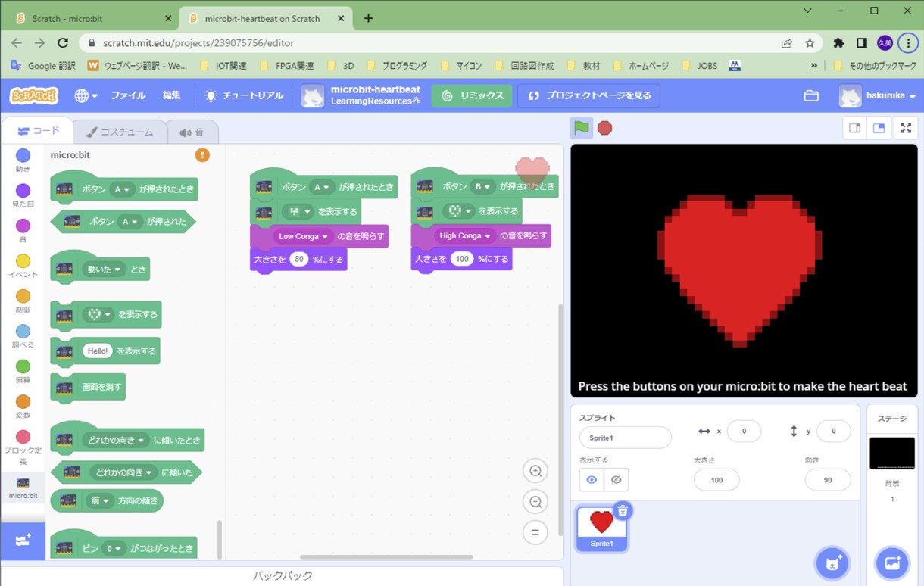The width and height of the screenshot is (924, 586).
Task: Open the バックパック backpack panel
Action: click(282, 575)
